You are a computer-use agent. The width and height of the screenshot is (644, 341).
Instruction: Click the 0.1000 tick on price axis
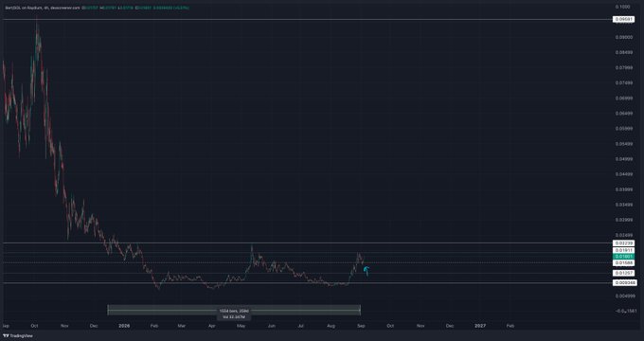click(622, 7)
